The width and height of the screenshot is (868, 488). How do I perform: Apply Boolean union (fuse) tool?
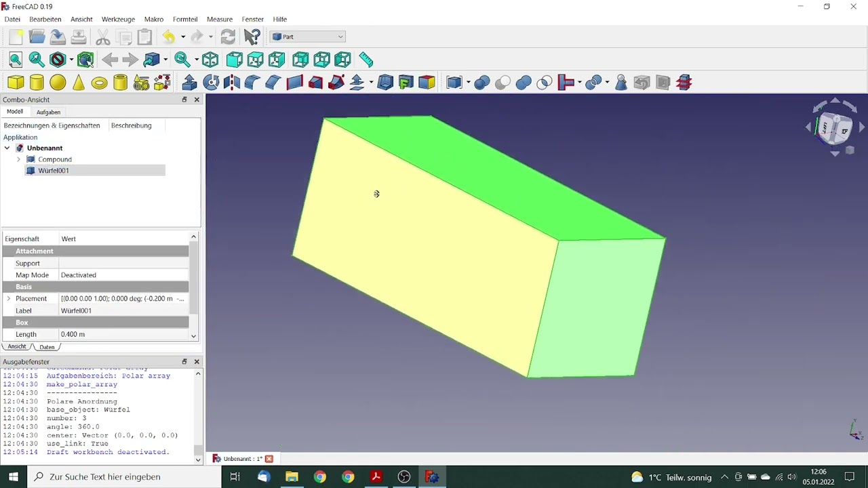point(524,83)
